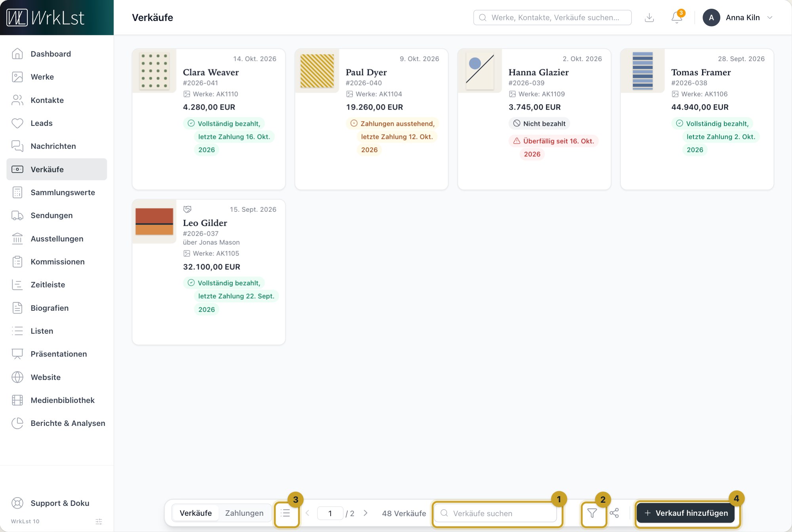Viewport: 792px width, 532px height.
Task: Open Medienbibliothek section
Action: [57, 400]
